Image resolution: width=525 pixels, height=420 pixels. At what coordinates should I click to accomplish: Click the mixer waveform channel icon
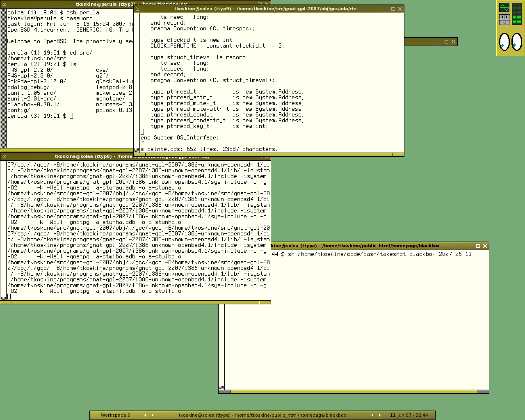(504, 8)
